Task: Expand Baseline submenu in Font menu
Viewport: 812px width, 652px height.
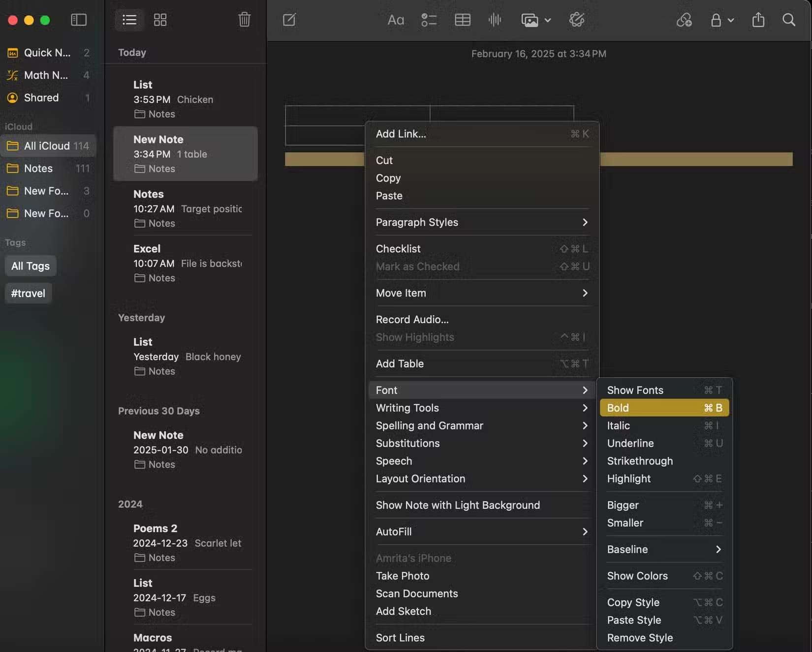Action: click(x=664, y=550)
